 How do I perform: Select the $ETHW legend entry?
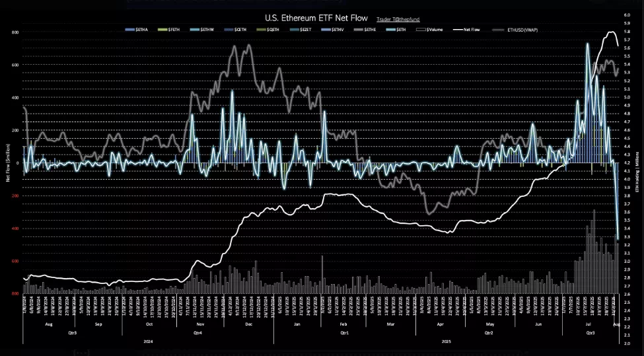pyautogui.click(x=202, y=30)
